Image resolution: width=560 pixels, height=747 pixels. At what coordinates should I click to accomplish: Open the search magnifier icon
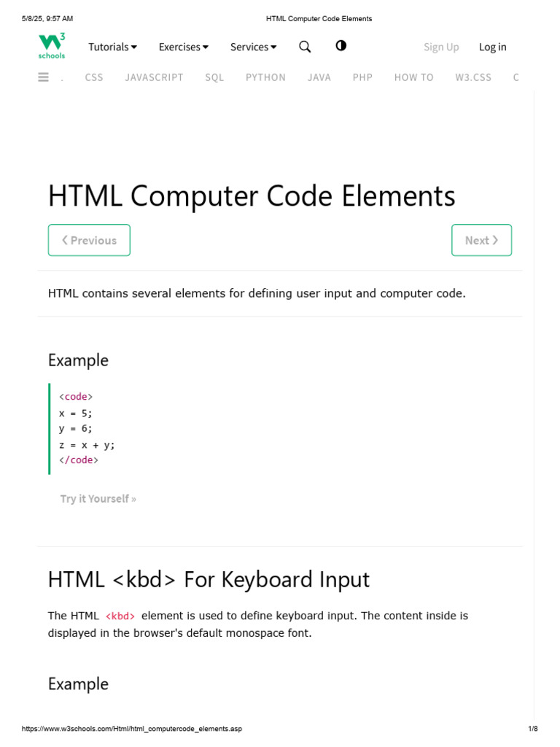305,47
